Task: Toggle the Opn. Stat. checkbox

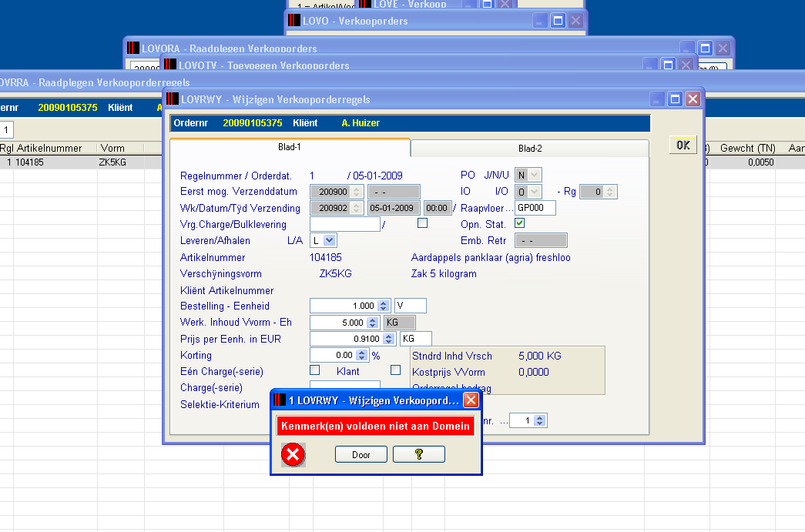Action: point(519,223)
